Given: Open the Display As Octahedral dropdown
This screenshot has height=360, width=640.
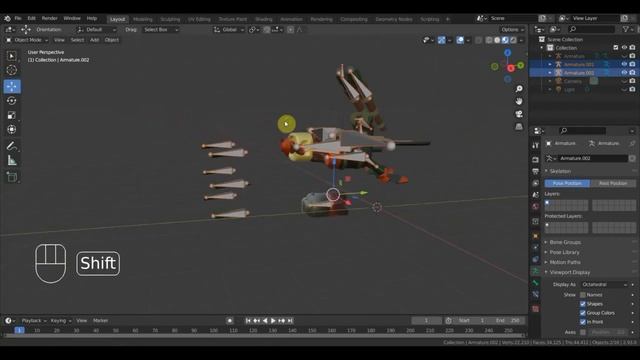Looking at the screenshot, I should click(x=604, y=284).
